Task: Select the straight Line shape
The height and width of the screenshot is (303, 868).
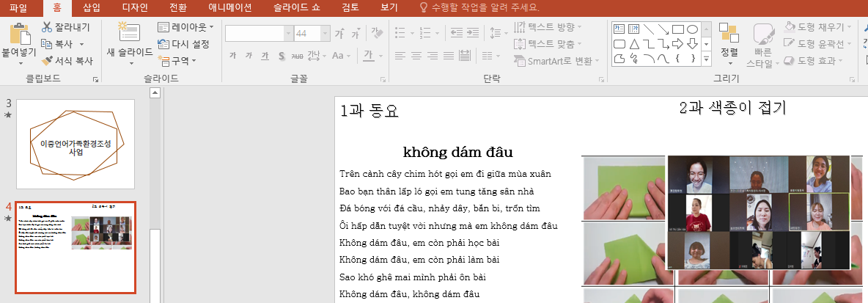Action: pyautogui.click(x=648, y=29)
